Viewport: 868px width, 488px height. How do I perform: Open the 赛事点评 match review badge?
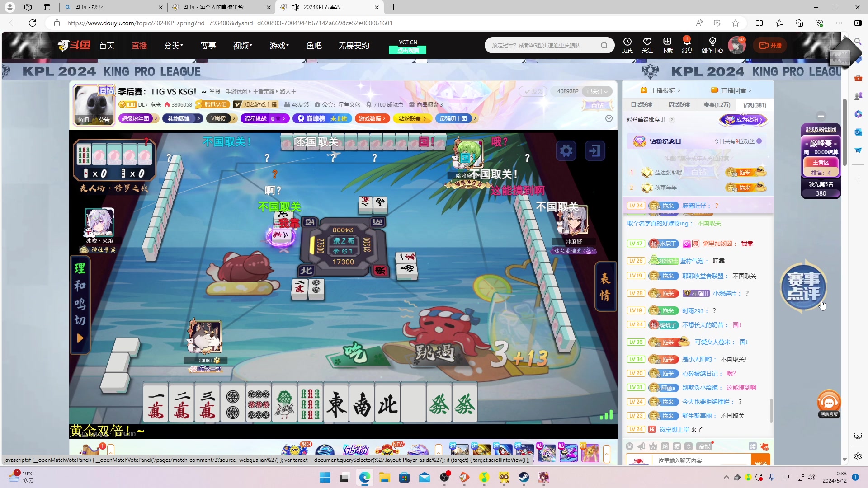[x=803, y=286]
